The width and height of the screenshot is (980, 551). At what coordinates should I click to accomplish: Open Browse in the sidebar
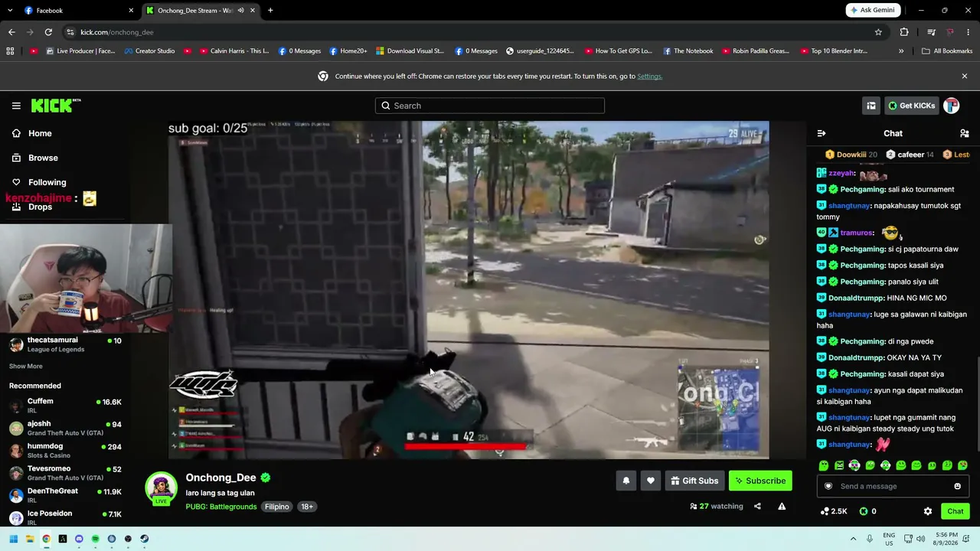click(43, 158)
